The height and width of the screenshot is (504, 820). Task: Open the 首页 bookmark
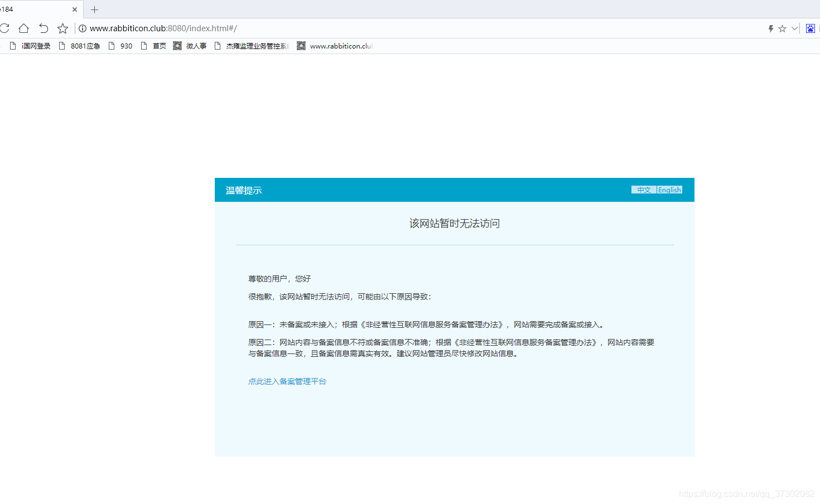pyautogui.click(x=153, y=46)
